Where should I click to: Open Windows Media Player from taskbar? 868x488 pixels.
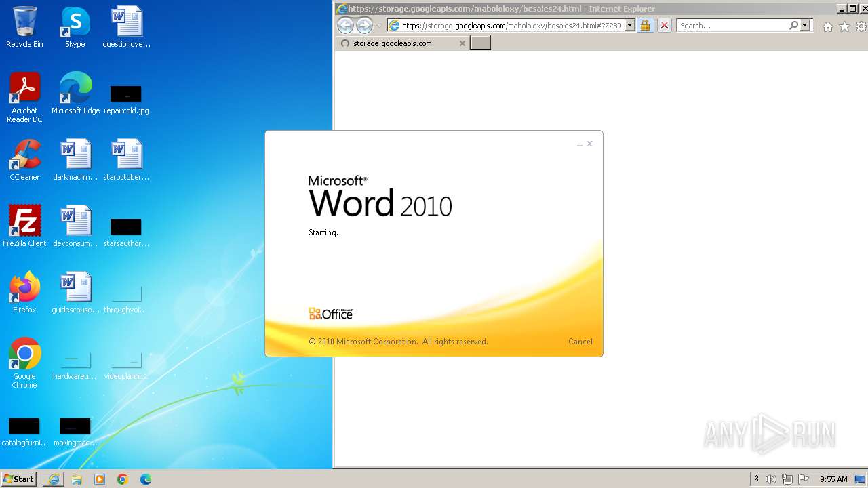(x=100, y=479)
